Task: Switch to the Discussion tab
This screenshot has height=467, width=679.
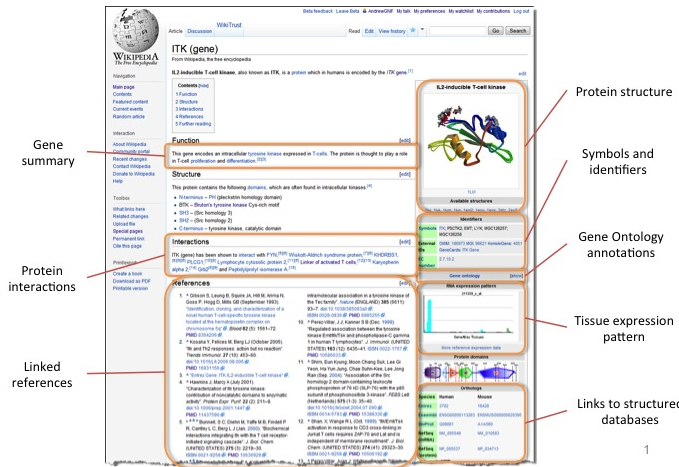Action: (x=199, y=31)
